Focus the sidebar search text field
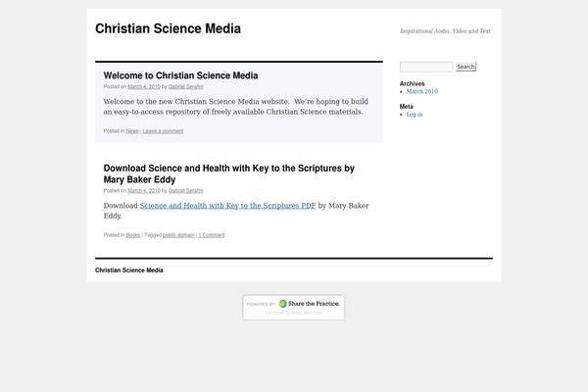 [x=426, y=67]
